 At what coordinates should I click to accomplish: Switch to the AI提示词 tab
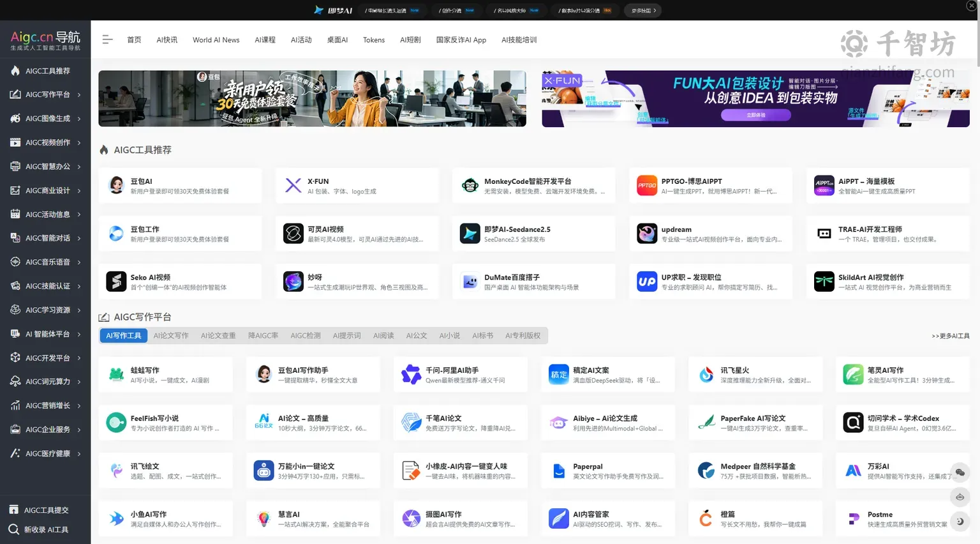346,336
